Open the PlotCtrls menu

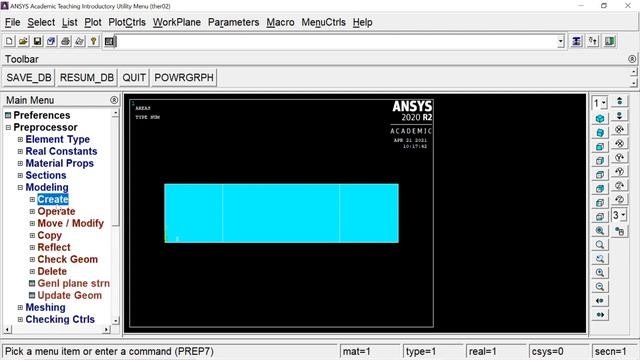[127, 22]
